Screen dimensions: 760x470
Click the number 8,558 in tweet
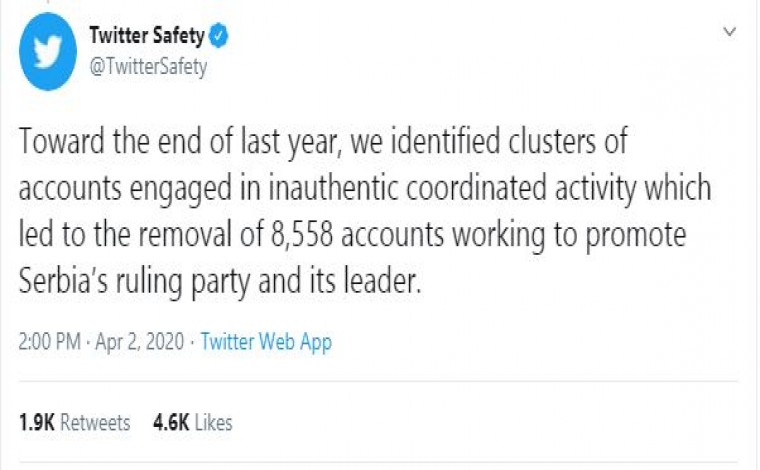coord(302,235)
